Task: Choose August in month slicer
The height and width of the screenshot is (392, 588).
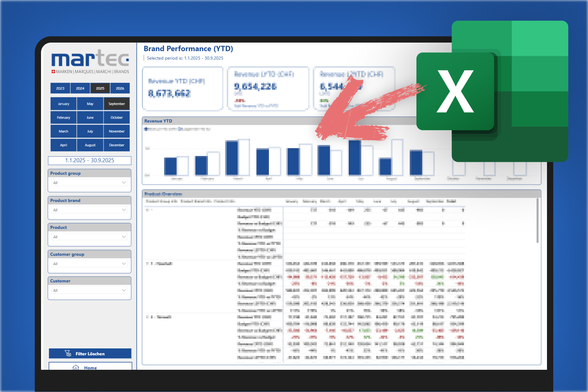Action: (90, 145)
